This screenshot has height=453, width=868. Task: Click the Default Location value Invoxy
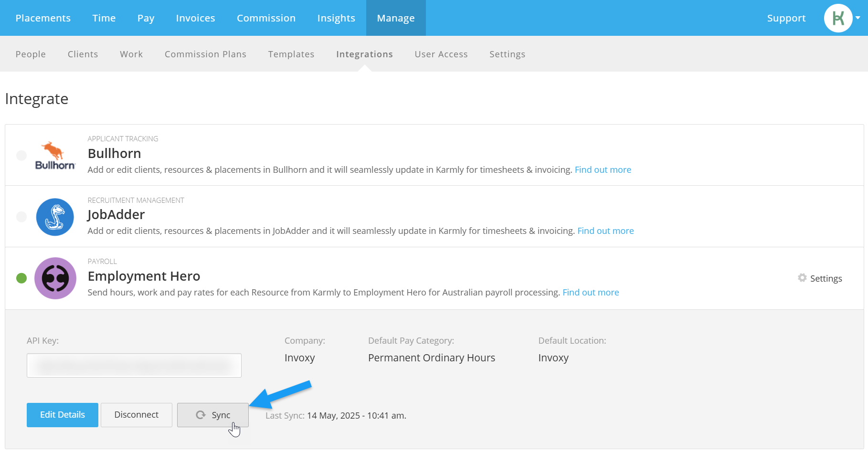tap(553, 358)
